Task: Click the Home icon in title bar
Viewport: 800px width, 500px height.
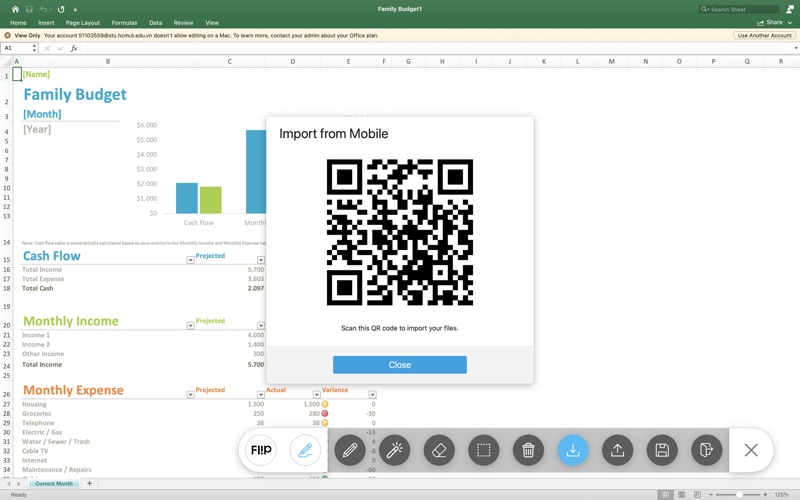Action: pos(15,9)
